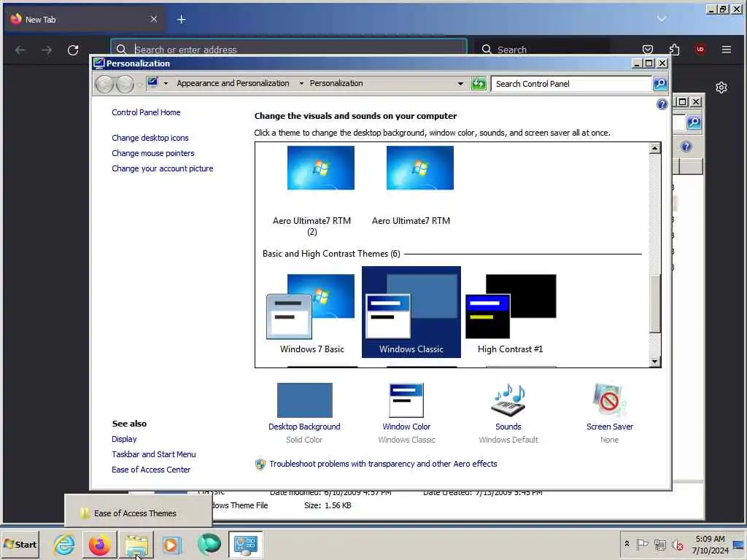Open Windows Media Player from taskbar
The image size is (747, 560).
tap(171, 544)
